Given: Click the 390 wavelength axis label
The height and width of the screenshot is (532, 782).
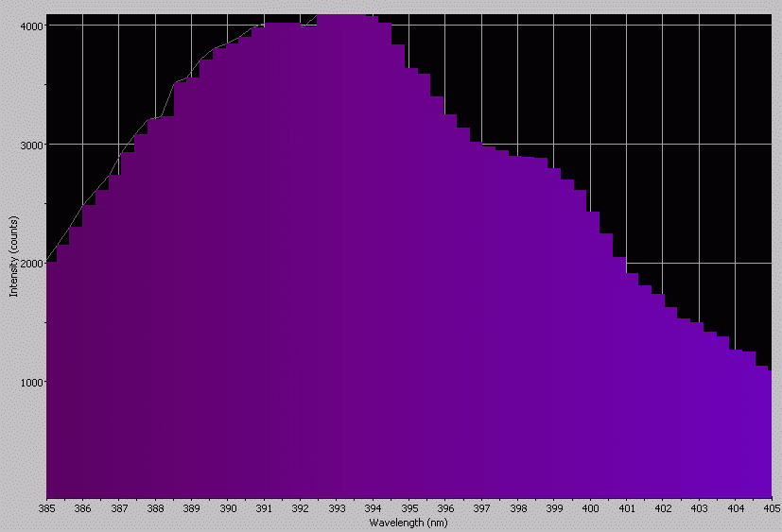Looking at the screenshot, I should (228, 508).
